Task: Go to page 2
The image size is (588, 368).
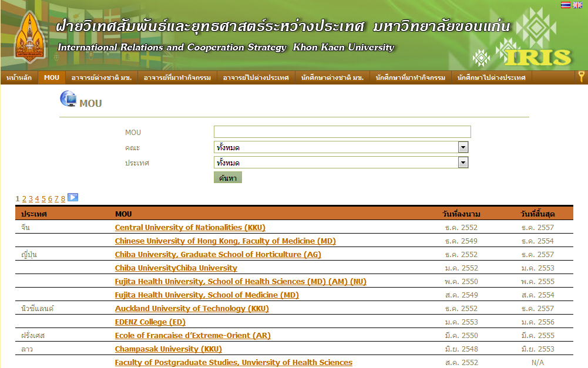Action: (24, 199)
